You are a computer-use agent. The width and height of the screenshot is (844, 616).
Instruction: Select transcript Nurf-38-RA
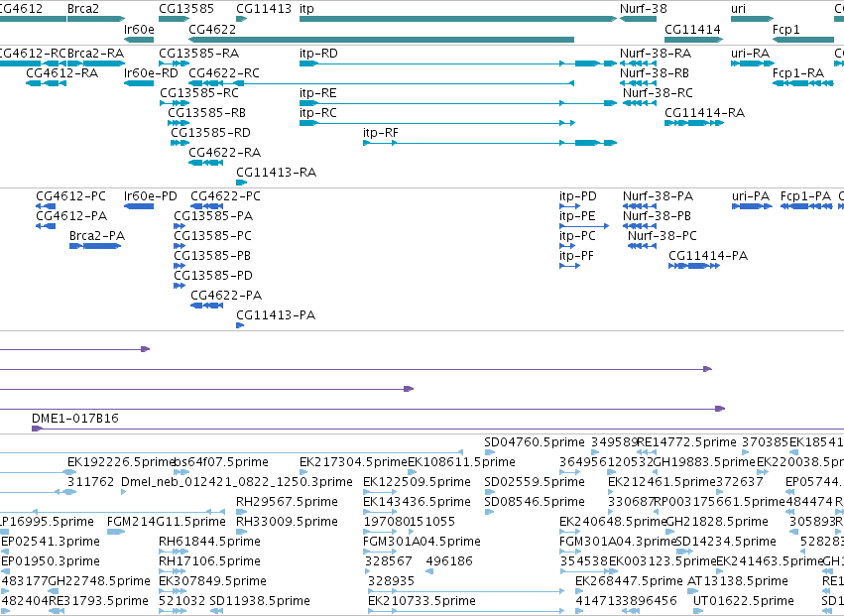tap(638, 63)
